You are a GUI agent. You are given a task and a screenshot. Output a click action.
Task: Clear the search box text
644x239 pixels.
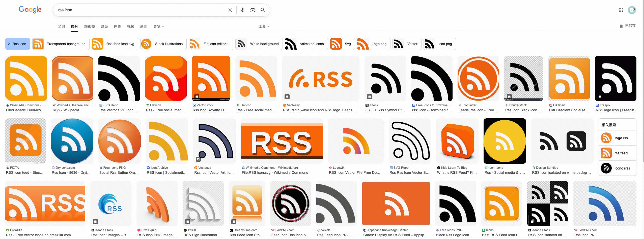[x=230, y=10]
